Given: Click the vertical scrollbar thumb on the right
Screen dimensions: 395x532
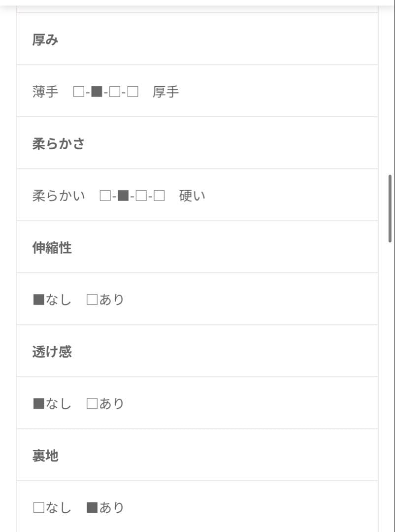Looking at the screenshot, I should click(x=390, y=208).
